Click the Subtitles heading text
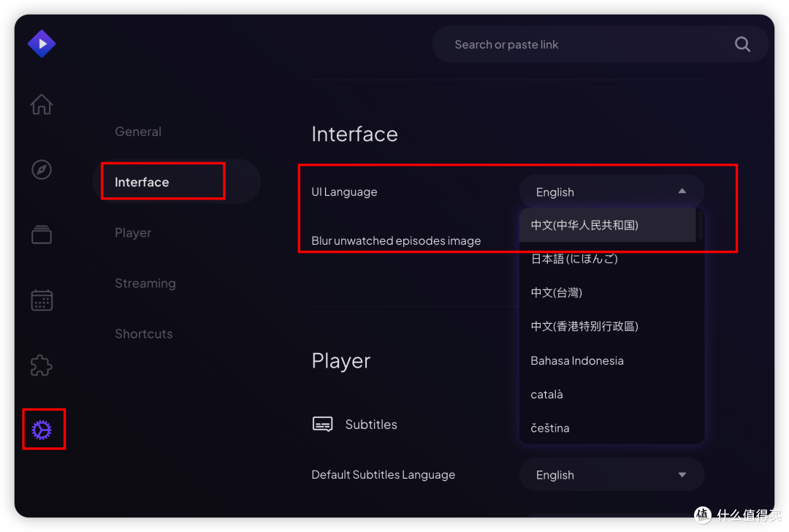This screenshot has height=532, width=789. tap(371, 425)
